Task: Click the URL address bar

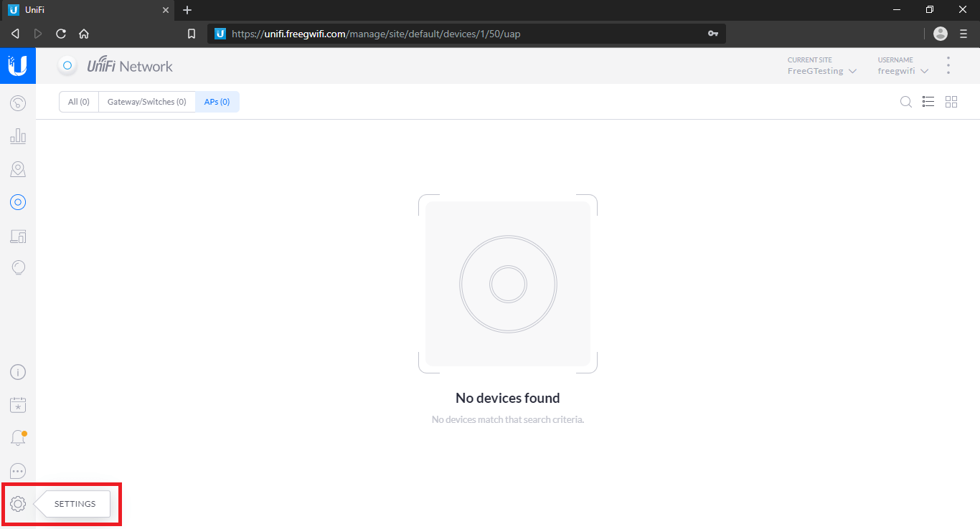Action: click(x=466, y=34)
